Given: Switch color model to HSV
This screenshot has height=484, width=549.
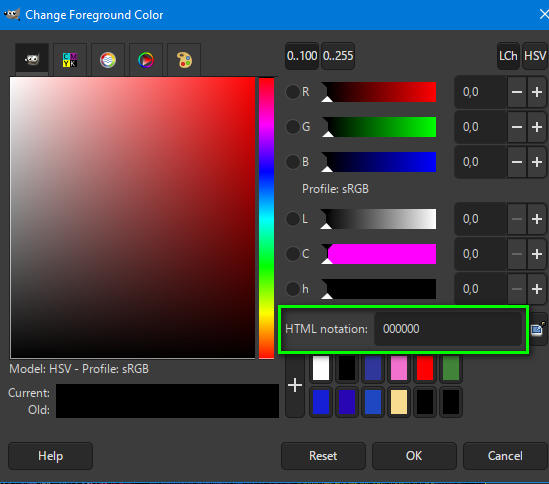Looking at the screenshot, I should pyautogui.click(x=535, y=56).
